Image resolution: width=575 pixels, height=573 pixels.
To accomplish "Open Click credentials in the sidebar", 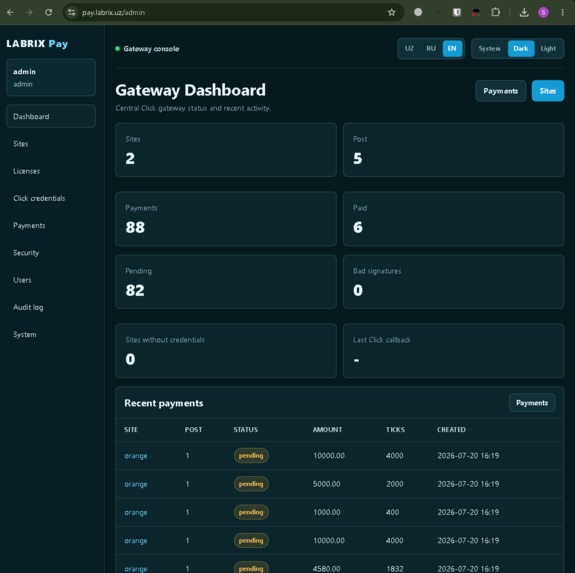I will [x=51, y=198].
